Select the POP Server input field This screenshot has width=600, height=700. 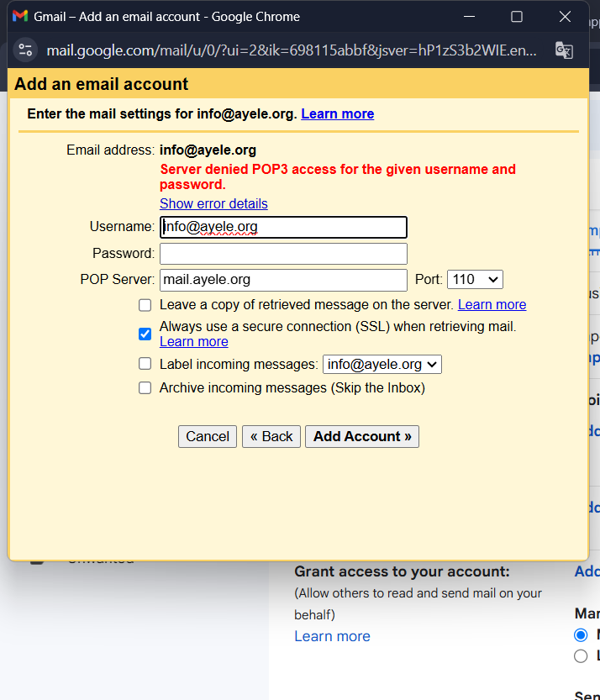(283, 280)
